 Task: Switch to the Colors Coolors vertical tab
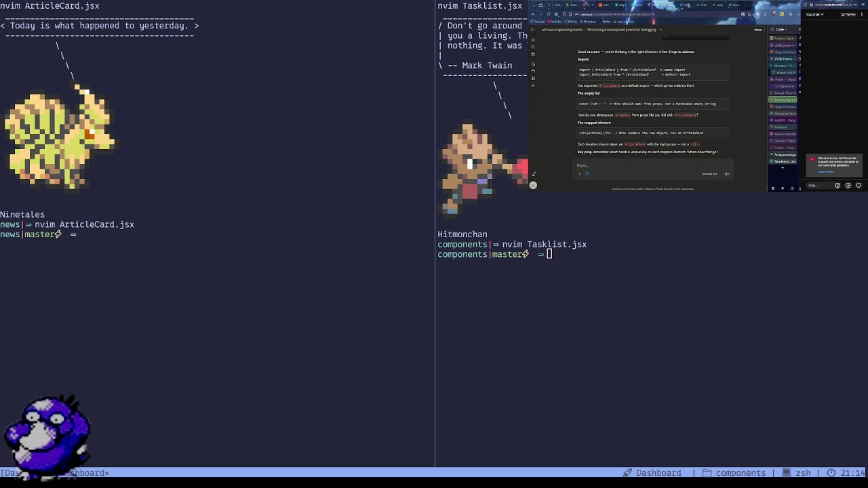pos(783,148)
